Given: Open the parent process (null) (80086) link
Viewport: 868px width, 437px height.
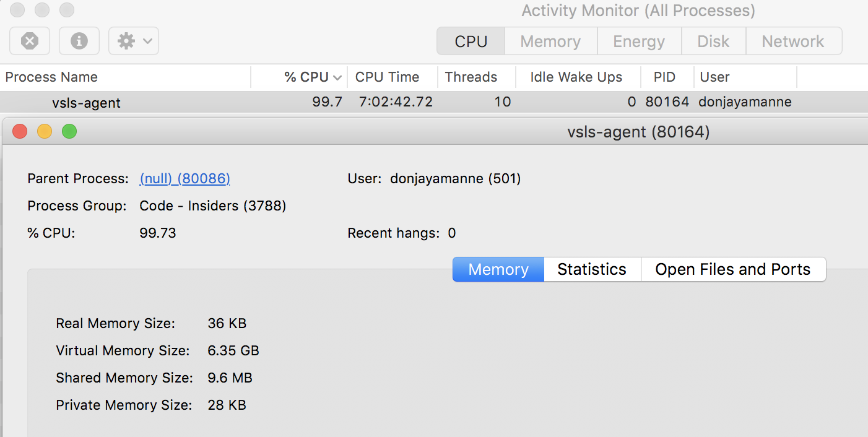Looking at the screenshot, I should (x=184, y=178).
